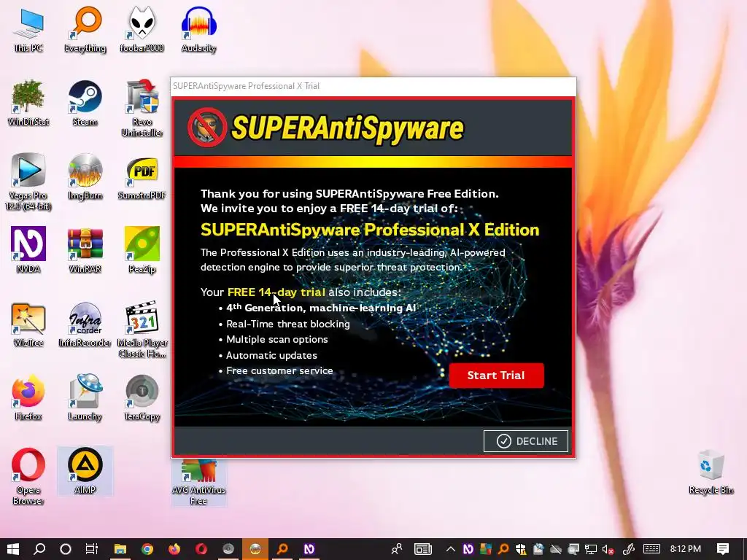Screen dimensions: 747x560
Task: Open Launchy desktop shortcut
Action: click(85, 397)
